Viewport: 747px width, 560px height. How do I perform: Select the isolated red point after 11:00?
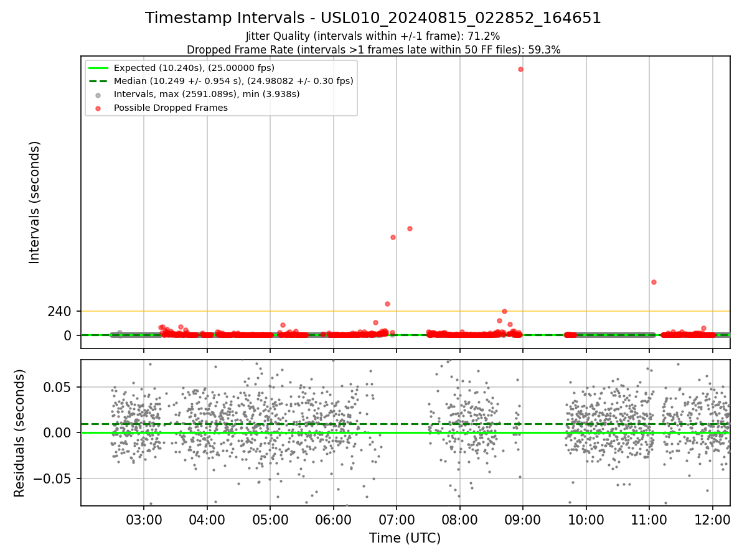(x=654, y=282)
